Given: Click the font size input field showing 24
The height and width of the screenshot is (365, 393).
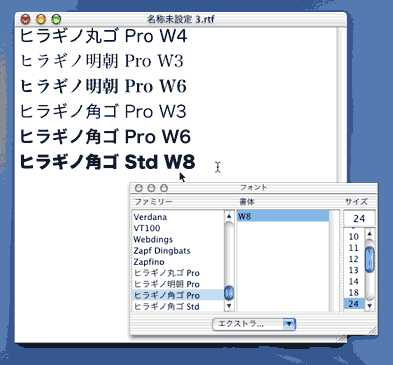Looking at the screenshot, I should tap(359, 219).
